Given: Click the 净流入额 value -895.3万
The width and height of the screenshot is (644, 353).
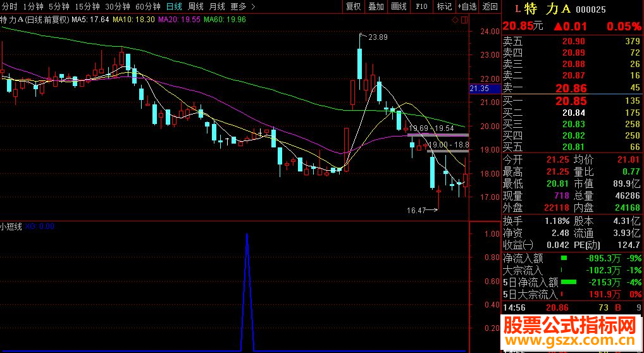Looking at the screenshot, I should pyautogui.click(x=604, y=259).
